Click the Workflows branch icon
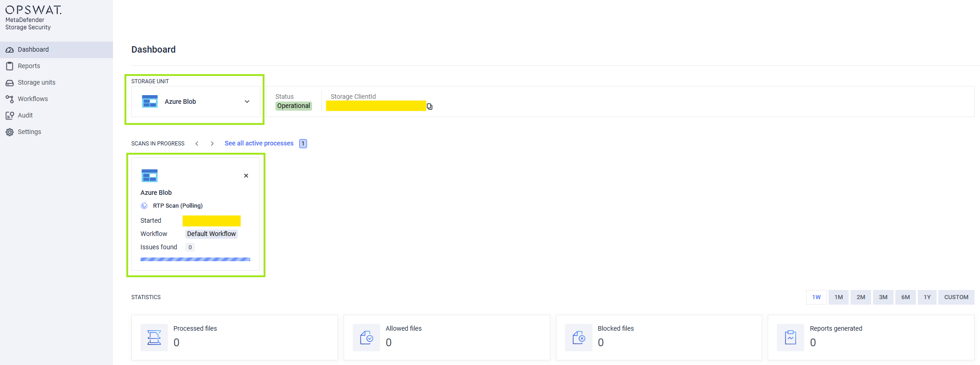 10,99
